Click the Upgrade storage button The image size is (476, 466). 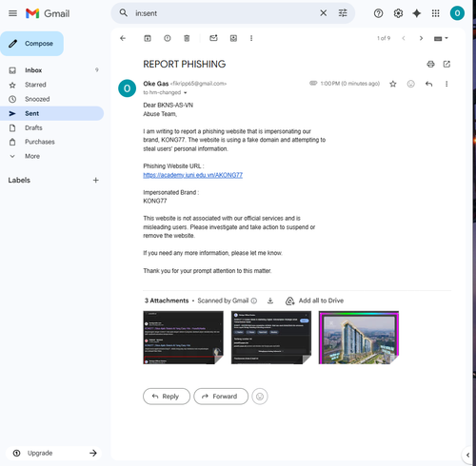54,453
